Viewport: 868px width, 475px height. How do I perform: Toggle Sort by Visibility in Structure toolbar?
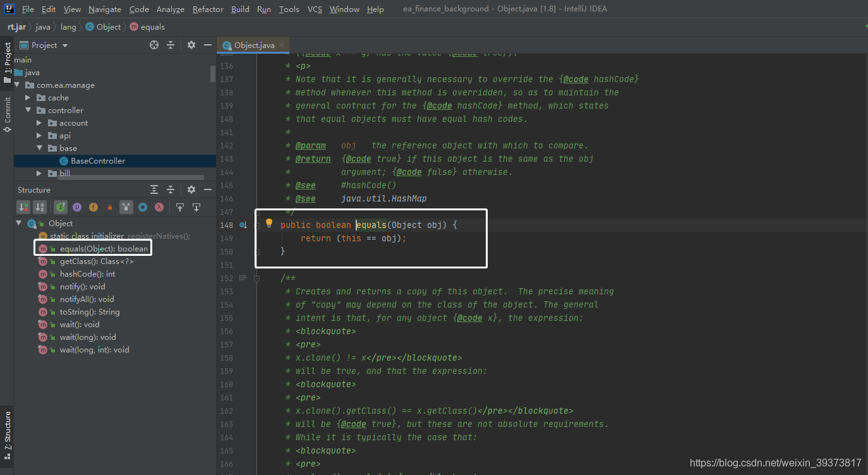coord(23,207)
